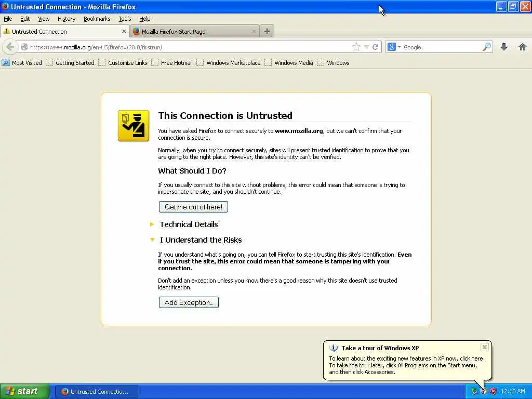Click the 12:10 AM system clock
The height and width of the screenshot is (399, 532).
pos(513,391)
